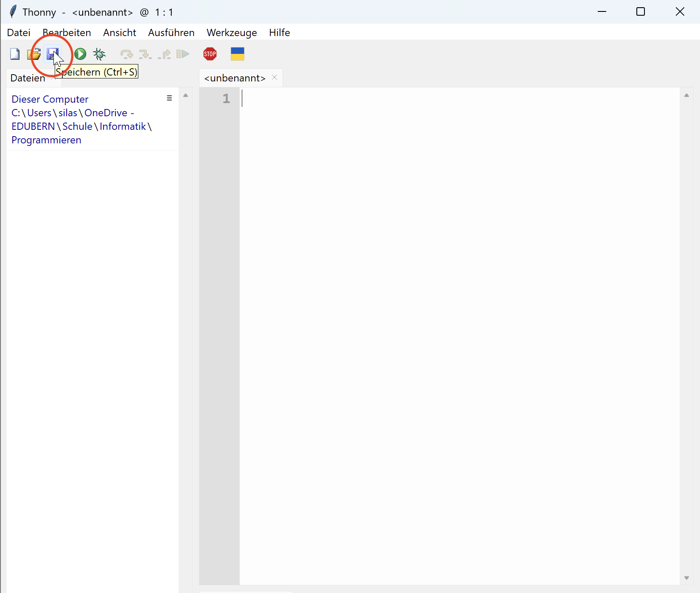Screen dimensions: 700x593
Task: Click the Step into debug icon
Action: pos(145,54)
